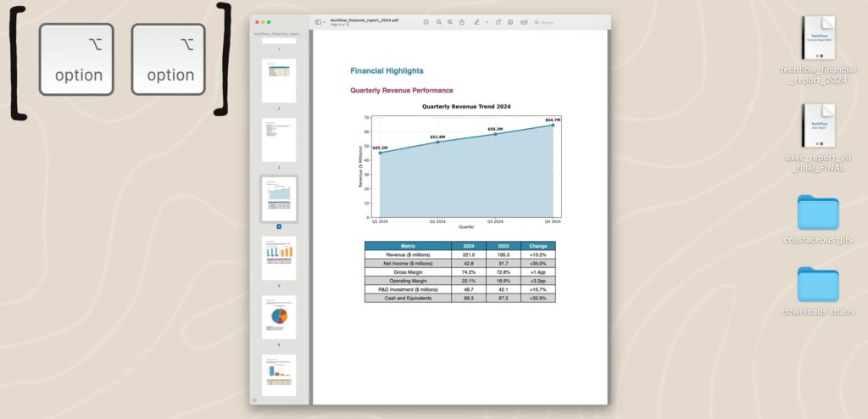This screenshot has width=868, height=419.
Task: Expand the highlight color chevron
Action: tap(487, 21)
